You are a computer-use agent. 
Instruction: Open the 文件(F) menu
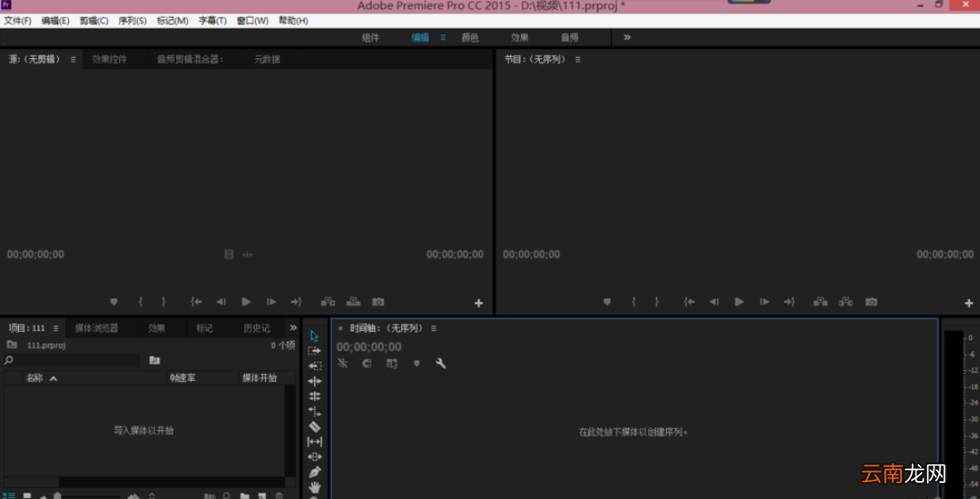[18, 21]
